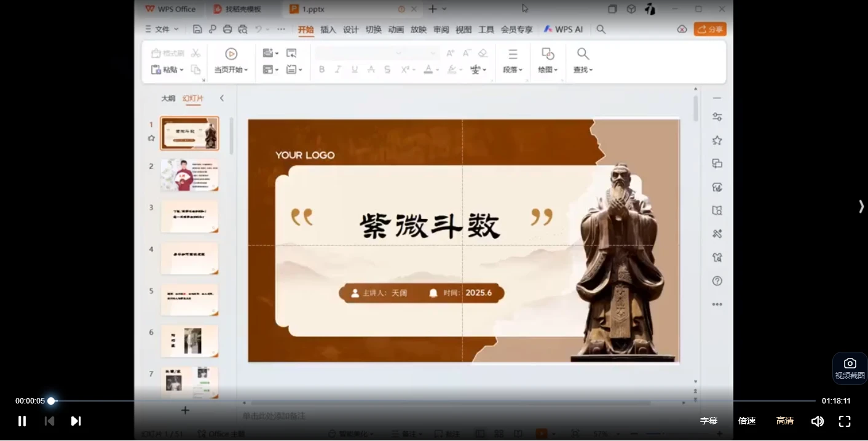This screenshot has height=441, width=868.
Task: Click the star icon in right sidebar
Action: click(717, 140)
